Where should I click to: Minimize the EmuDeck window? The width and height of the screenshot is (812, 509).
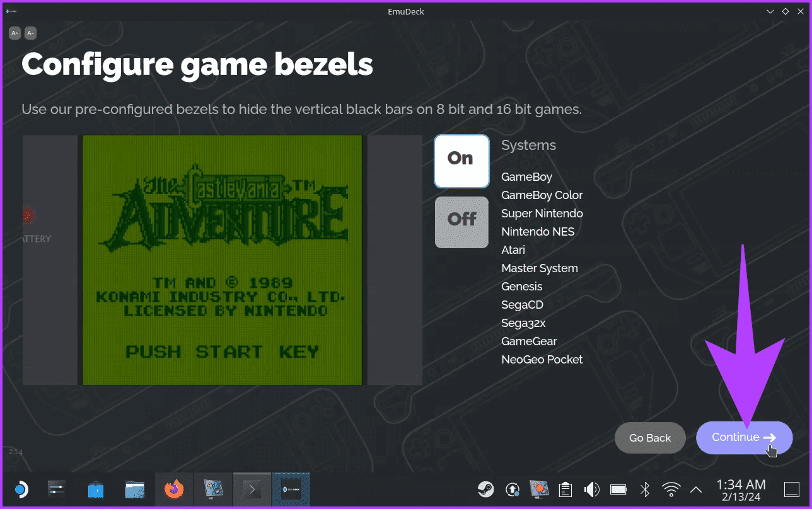[770, 11]
